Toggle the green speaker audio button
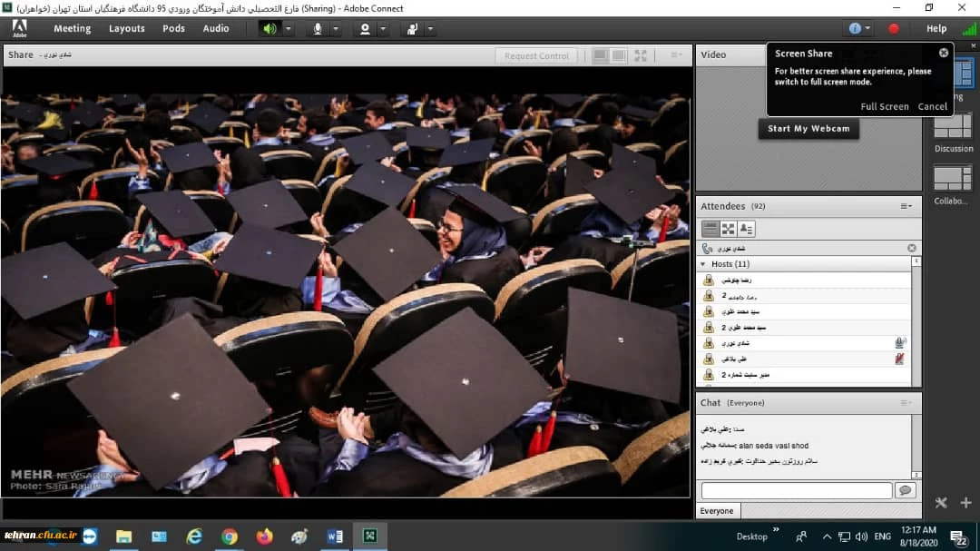Image resolution: width=980 pixels, height=551 pixels. click(269, 28)
